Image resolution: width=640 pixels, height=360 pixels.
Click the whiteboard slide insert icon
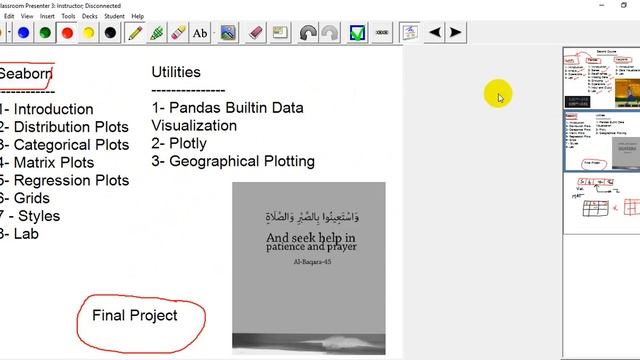pos(280,33)
